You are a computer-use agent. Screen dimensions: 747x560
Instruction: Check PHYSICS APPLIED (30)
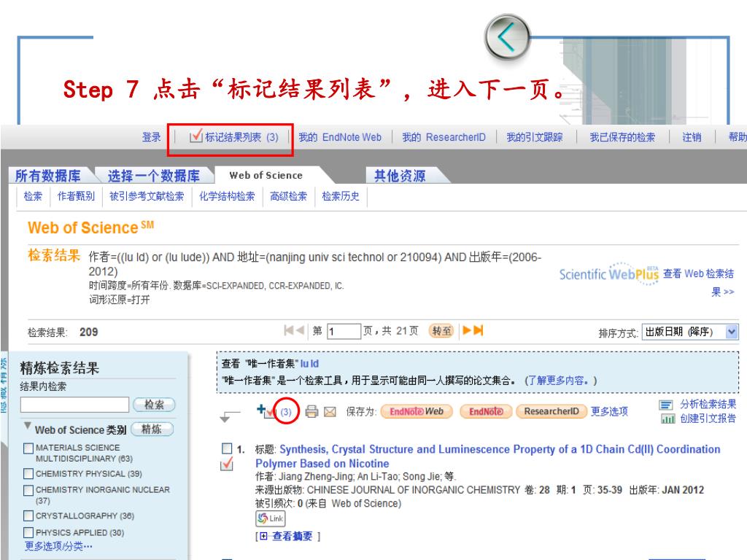[x=28, y=532]
